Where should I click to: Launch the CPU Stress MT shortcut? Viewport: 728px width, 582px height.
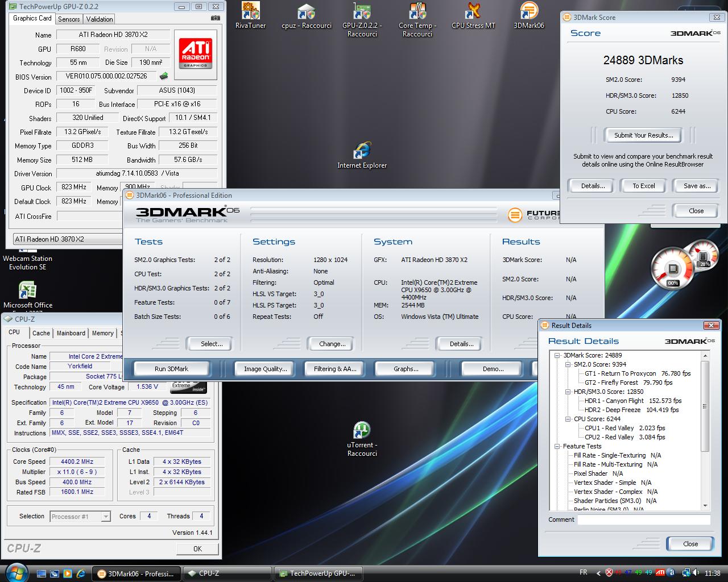(x=473, y=15)
